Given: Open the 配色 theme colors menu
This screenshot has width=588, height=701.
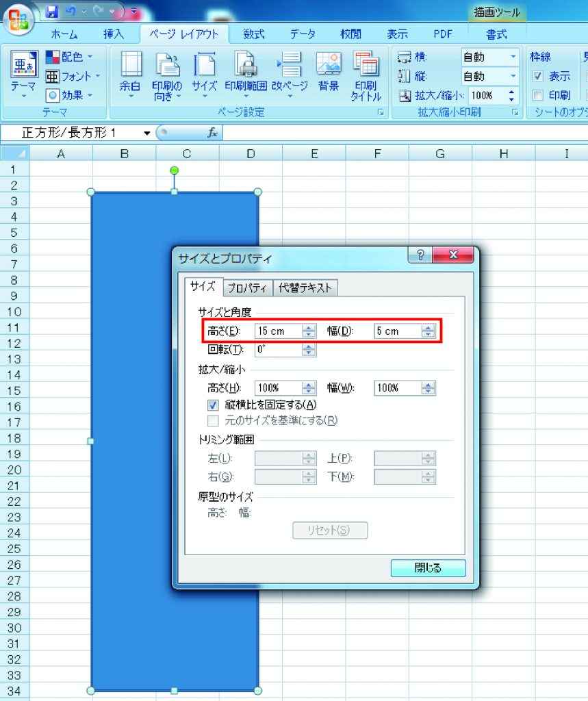Looking at the screenshot, I should tap(69, 57).
